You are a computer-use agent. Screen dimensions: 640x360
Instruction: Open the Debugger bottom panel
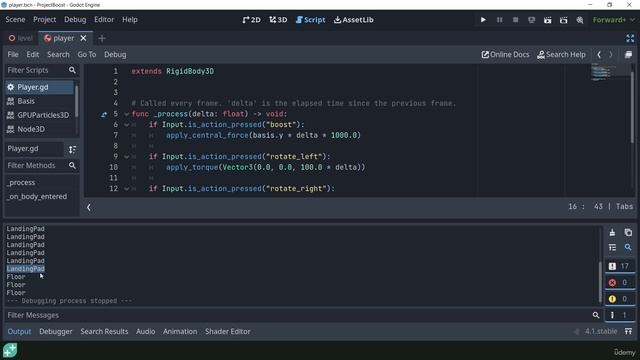[x=56, y=331]
